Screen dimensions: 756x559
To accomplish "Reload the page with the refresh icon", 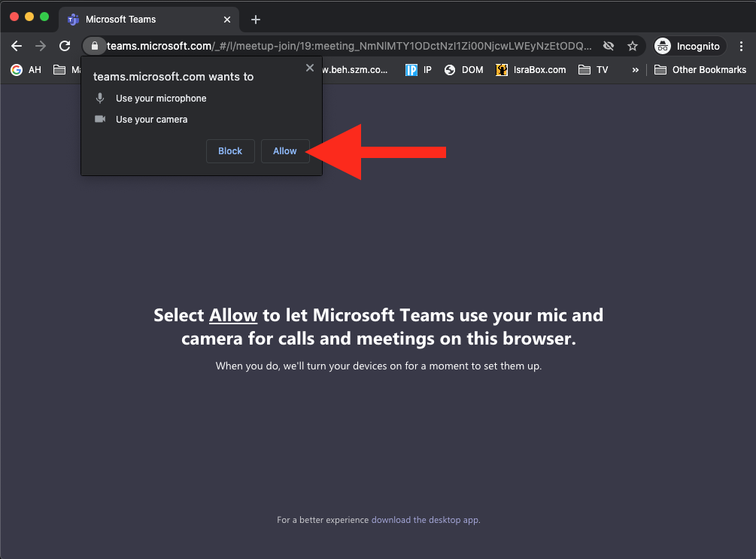I will 65,46.
